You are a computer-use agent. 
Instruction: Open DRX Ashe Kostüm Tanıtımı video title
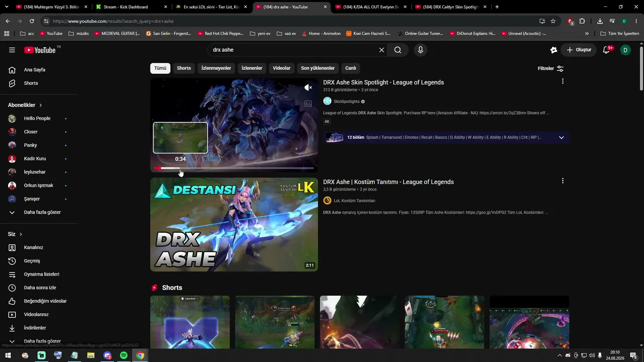388,182
